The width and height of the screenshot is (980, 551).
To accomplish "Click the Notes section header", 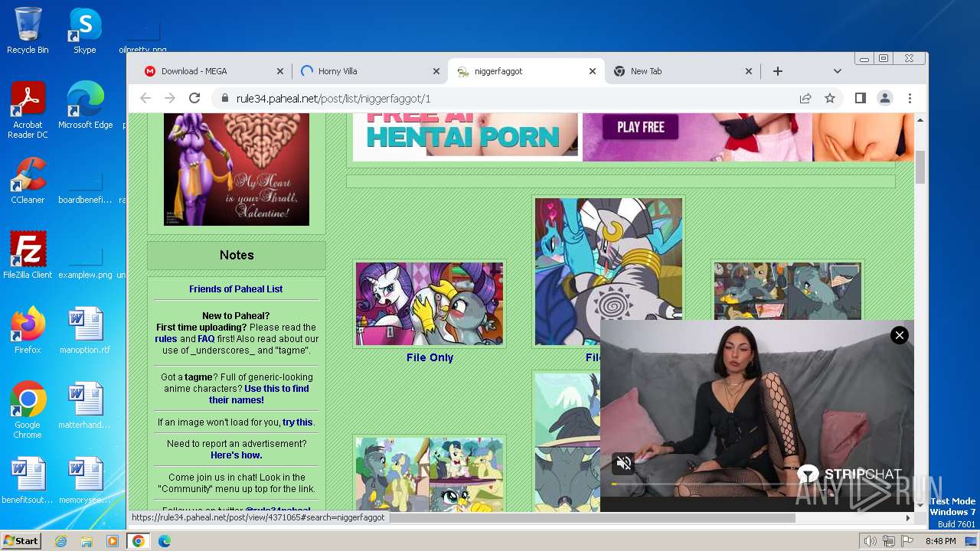I will pos(237,255).
